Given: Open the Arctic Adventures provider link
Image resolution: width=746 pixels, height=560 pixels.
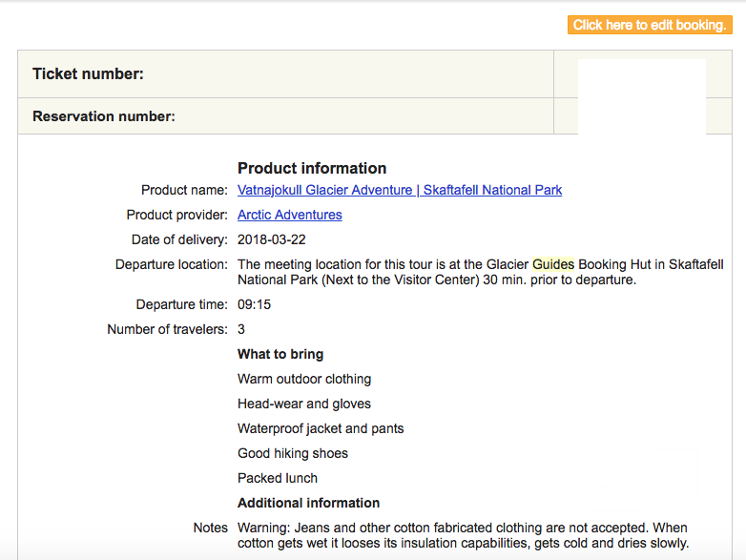Looking at the screenshot, I should 290,215.
